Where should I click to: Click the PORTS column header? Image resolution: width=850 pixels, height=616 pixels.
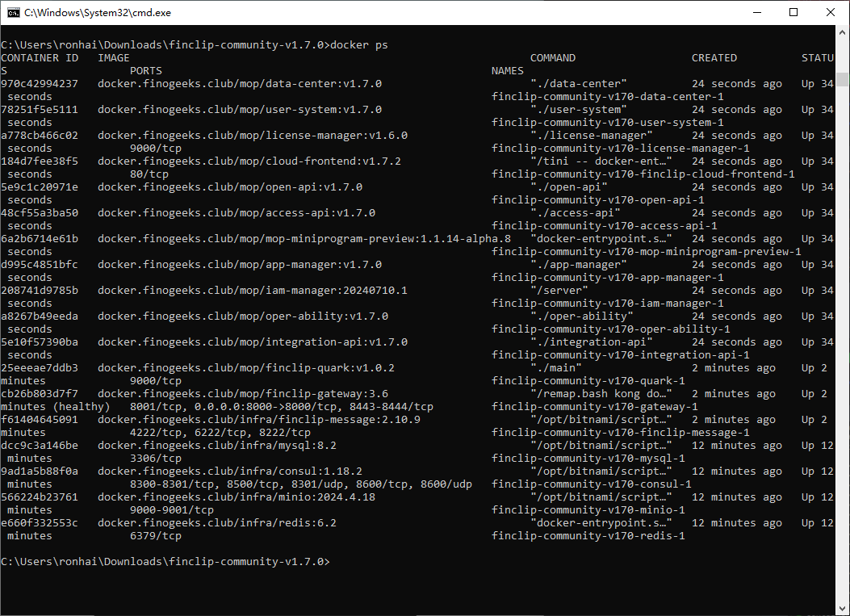coord(146,71)
